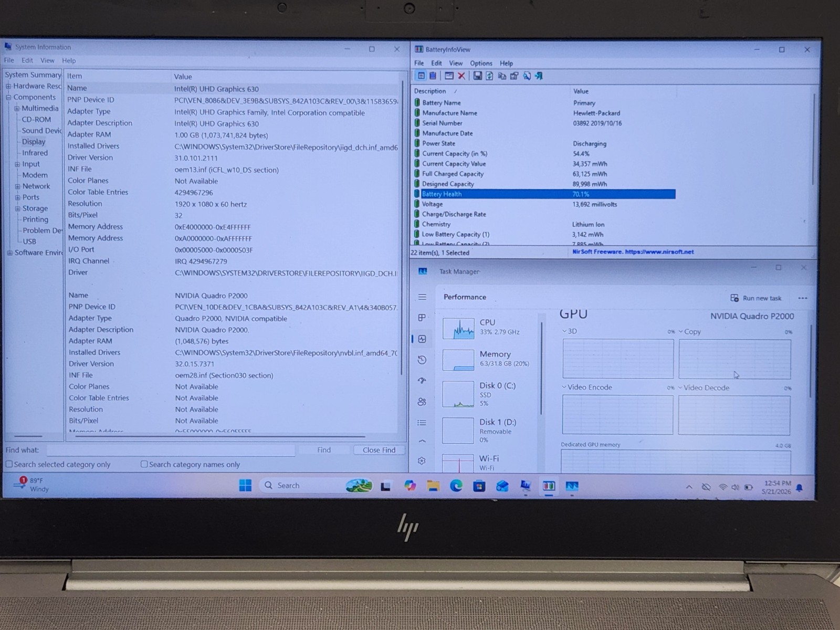Open Help menu in System Information
Screen dimensions: 840x630
pos(69,61)
